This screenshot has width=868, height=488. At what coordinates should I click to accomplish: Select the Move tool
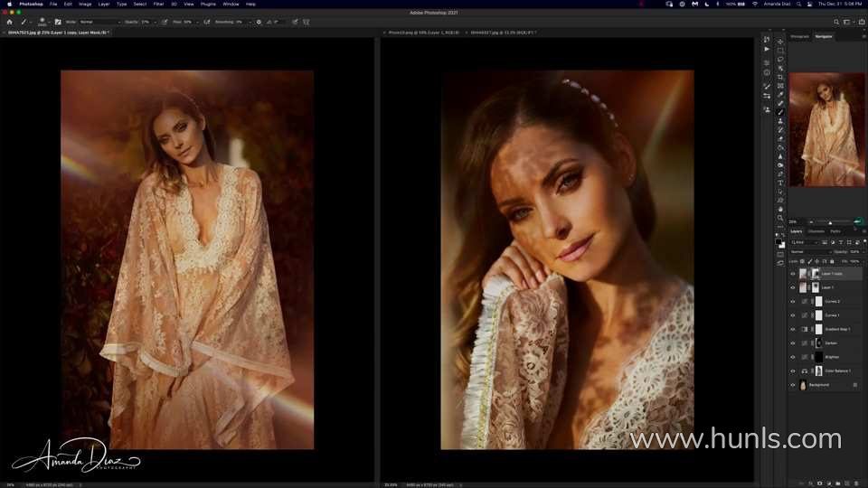780,42
